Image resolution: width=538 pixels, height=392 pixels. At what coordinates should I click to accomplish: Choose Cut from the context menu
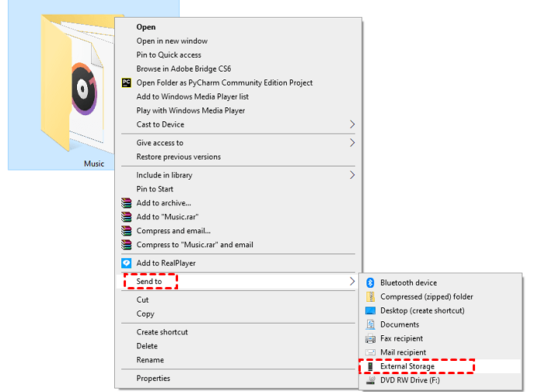pyautogui.click(x=238, y=300)
